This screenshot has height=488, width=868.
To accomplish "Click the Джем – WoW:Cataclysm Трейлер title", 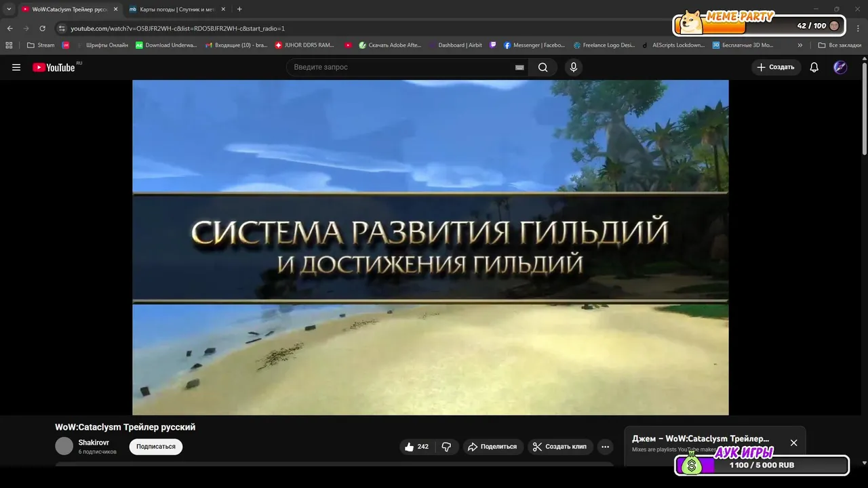I will pos(701,439).
